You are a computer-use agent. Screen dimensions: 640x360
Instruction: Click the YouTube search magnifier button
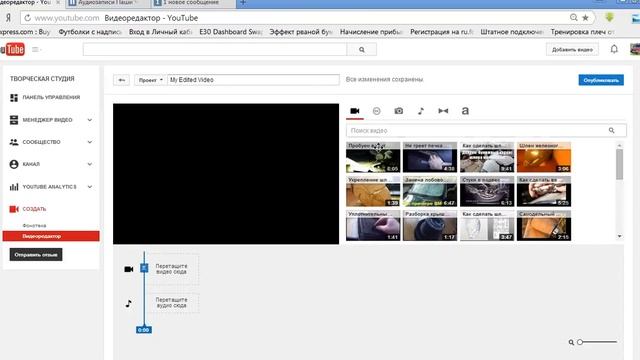[362, 49]
